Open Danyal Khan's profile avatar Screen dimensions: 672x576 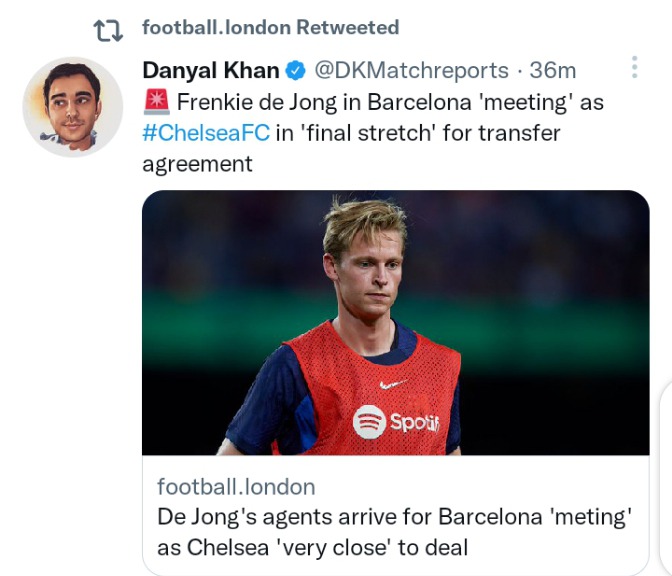tap(73, 107)
